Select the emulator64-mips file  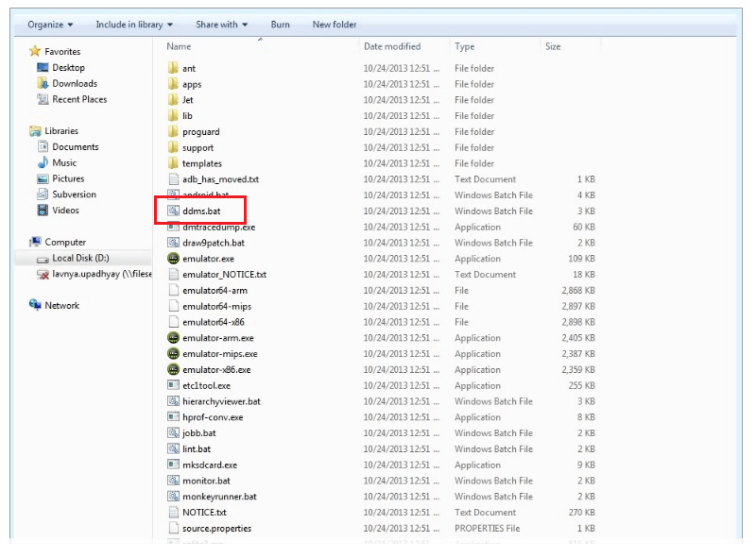click(217, 307)
